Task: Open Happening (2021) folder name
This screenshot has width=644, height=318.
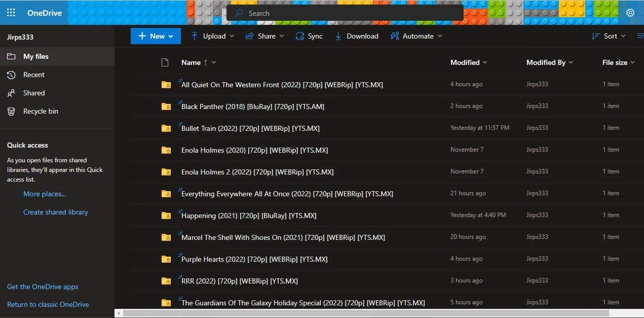Action: tap(249, 216)
